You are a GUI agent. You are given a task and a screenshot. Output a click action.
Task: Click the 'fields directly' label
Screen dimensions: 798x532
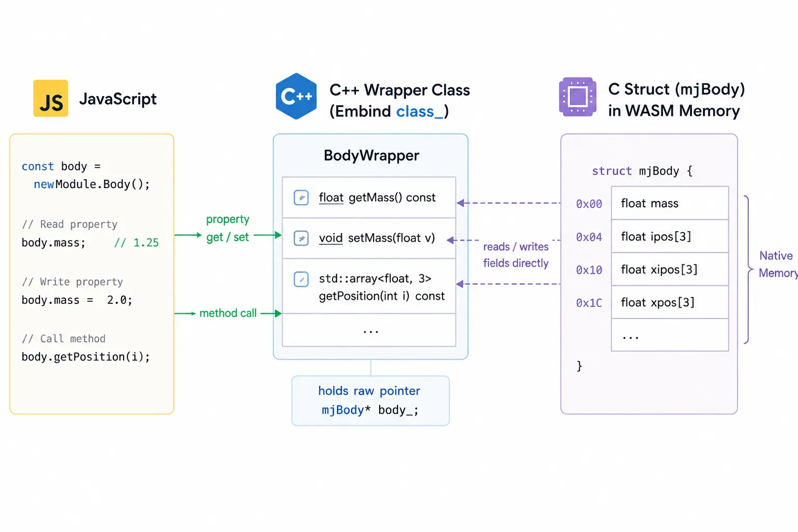516,263
